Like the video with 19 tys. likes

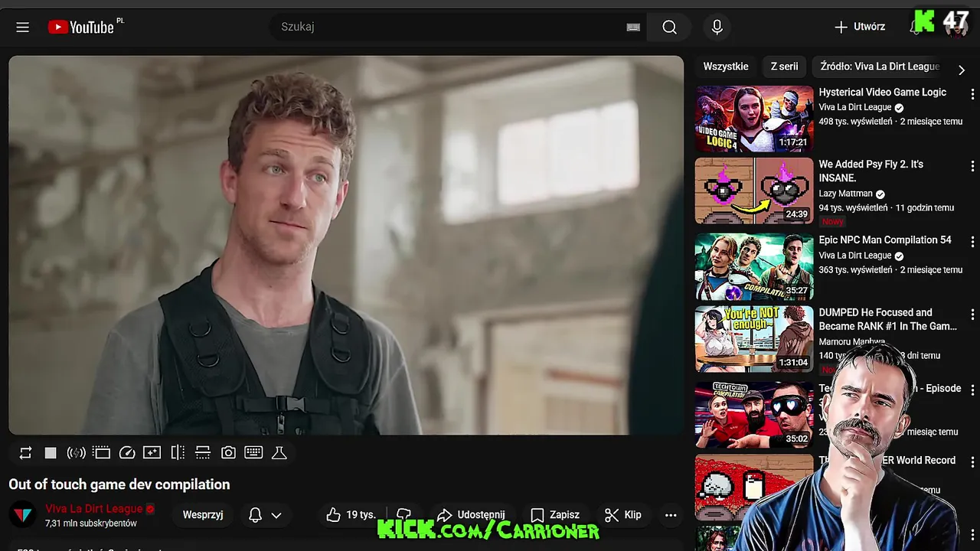click(351, 515)
